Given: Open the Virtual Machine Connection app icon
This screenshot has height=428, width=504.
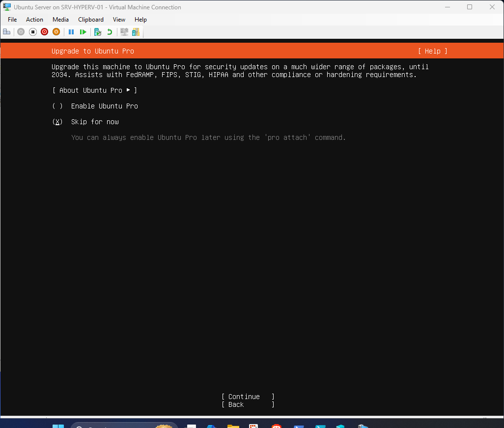Looking at the screenshot, I should [x=6, y=7].
